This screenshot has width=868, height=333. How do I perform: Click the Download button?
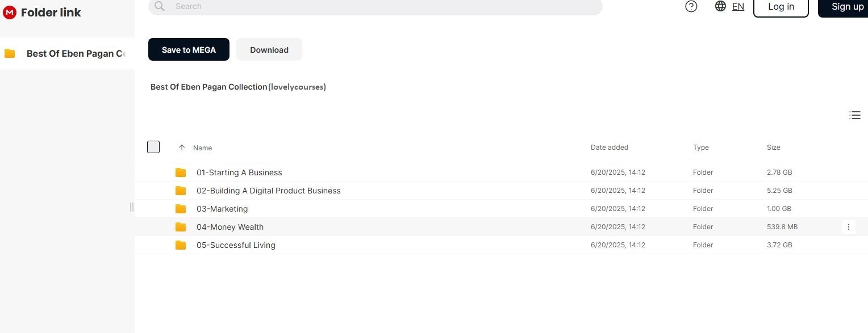[269, 50]
